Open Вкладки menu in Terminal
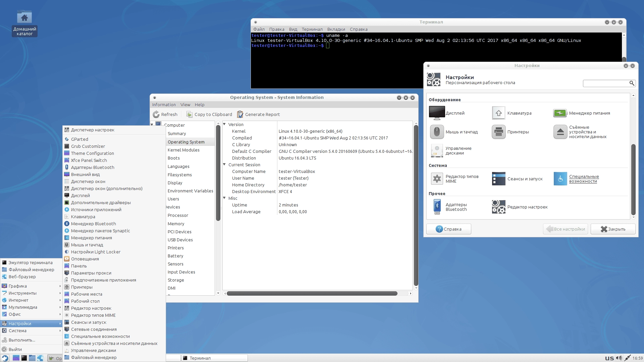The height and width of the screenshot is (362, 644). 336,29
